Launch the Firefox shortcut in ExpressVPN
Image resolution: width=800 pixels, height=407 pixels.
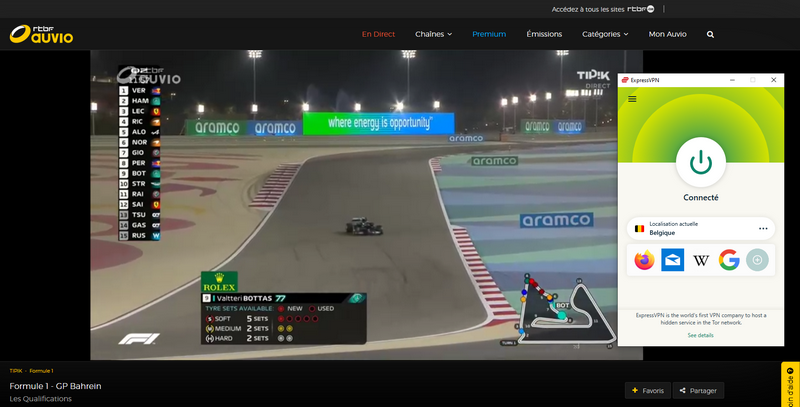pos(644,260)
